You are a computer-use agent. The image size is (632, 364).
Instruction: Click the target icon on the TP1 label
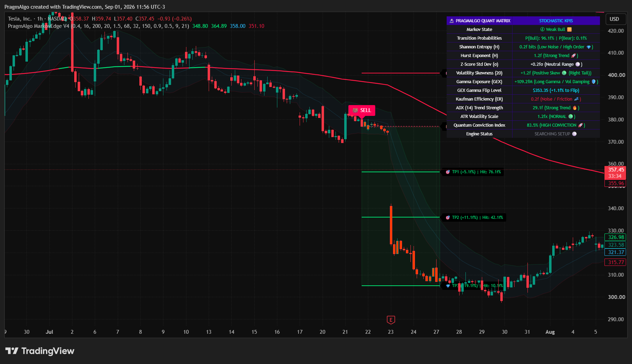(448, 172)
